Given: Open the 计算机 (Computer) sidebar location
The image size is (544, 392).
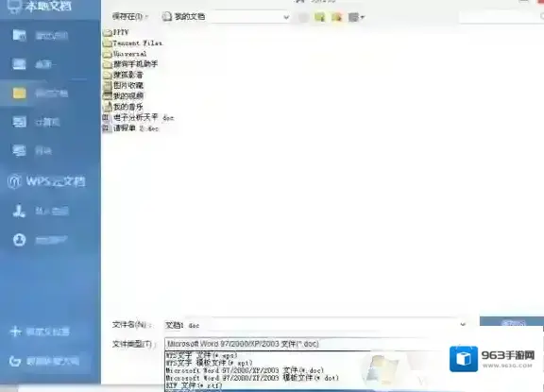Looking at the screenshot, I should (37, 122).
